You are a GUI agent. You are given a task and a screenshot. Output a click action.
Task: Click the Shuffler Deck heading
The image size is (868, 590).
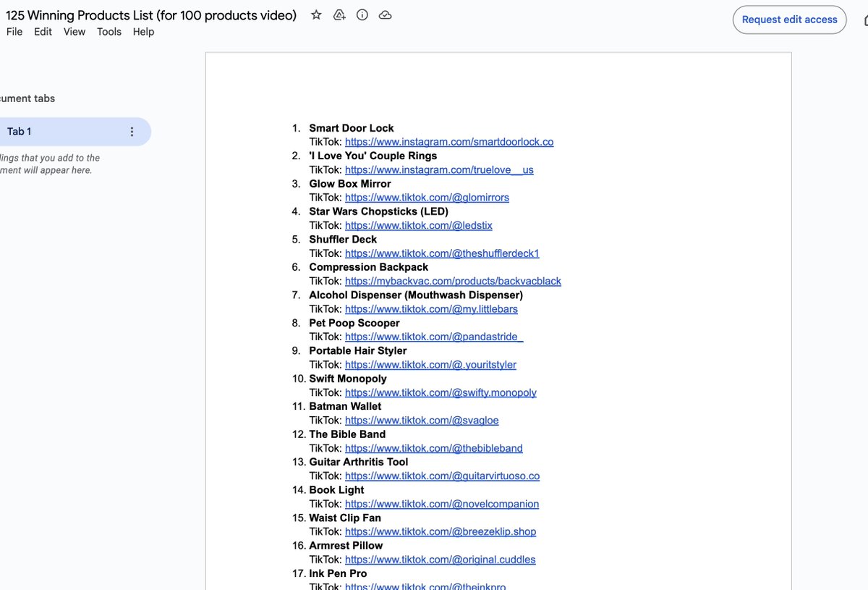(x=343, y=240)
